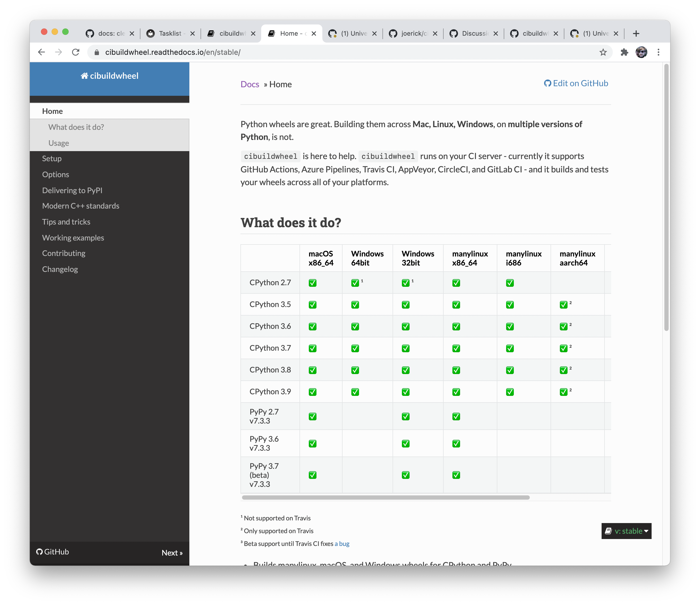Open the v: stable version dropdown
Viewport: 700px width, 605px height.
626,531
